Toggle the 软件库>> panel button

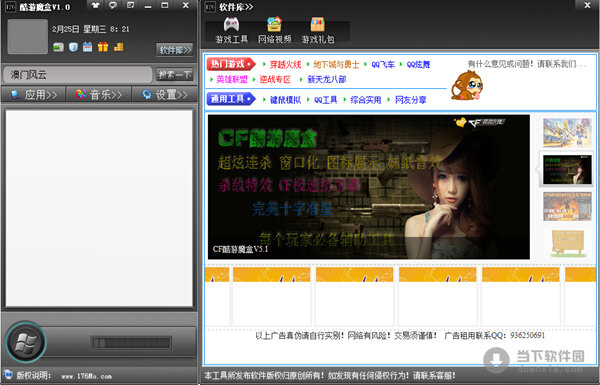(174, 50)
